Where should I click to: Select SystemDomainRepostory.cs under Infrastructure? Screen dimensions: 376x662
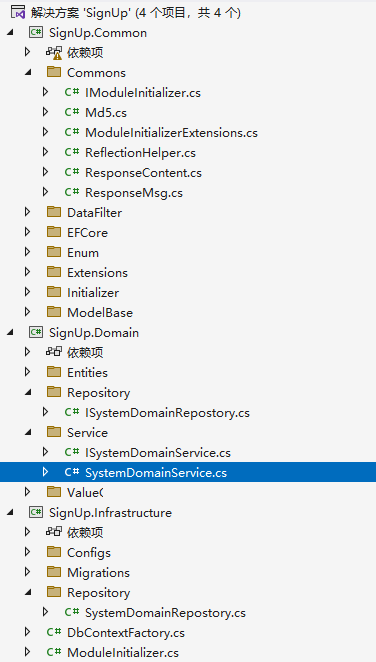coord(165,613)
